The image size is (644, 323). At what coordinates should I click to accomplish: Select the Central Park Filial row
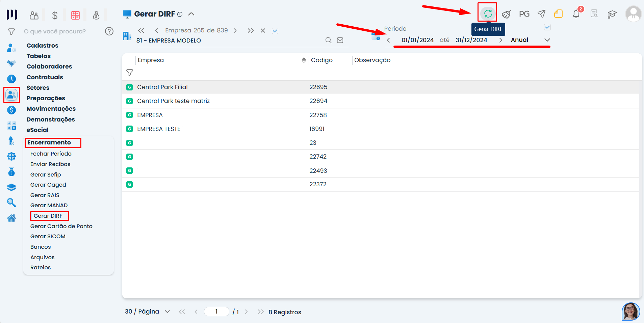(381, 87)
